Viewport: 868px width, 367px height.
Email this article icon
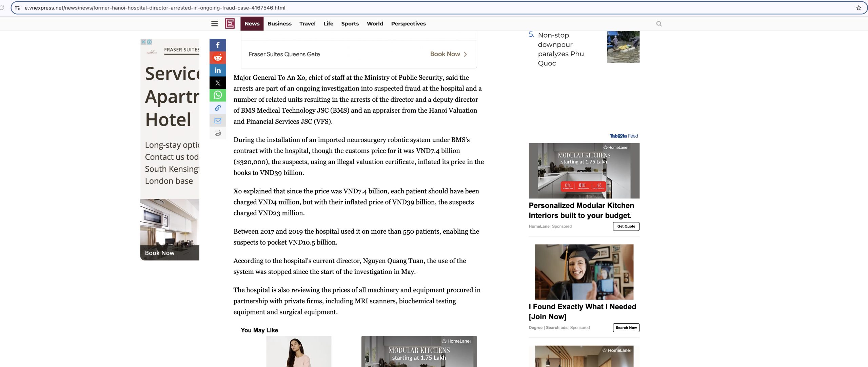tap(218, 120)
